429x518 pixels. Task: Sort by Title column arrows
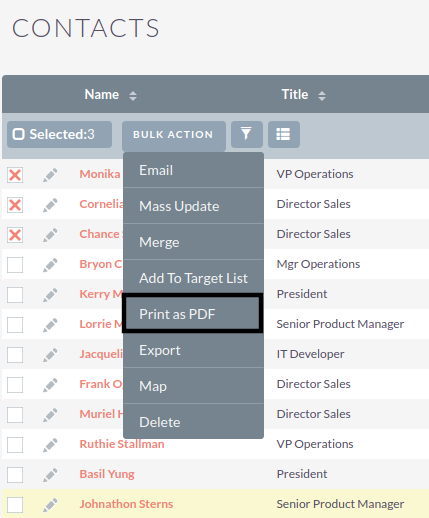(x=322, y=96)
